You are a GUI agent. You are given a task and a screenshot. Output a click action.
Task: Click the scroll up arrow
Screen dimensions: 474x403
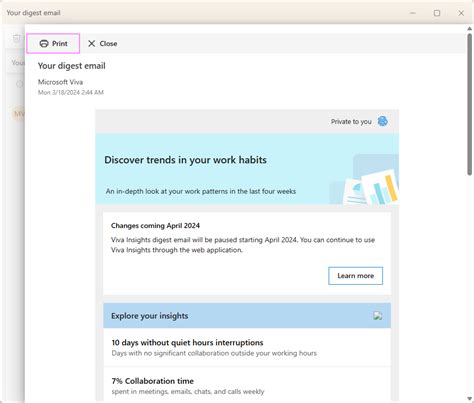469,29
